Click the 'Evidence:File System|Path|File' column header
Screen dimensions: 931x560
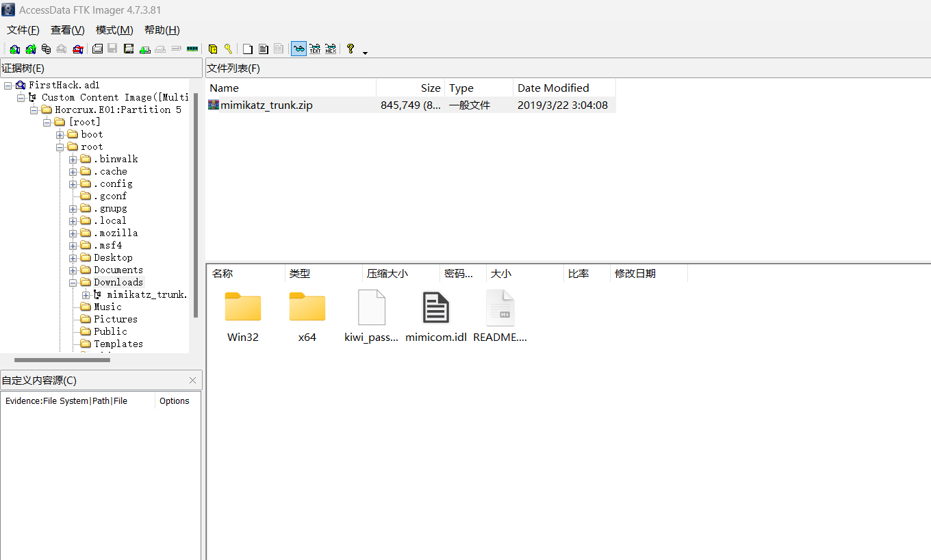78,401
